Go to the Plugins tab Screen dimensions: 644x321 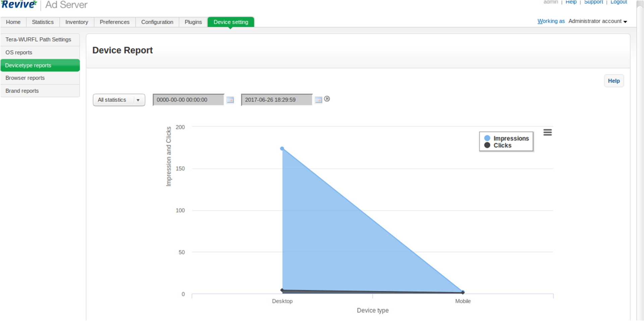(193, 22)
